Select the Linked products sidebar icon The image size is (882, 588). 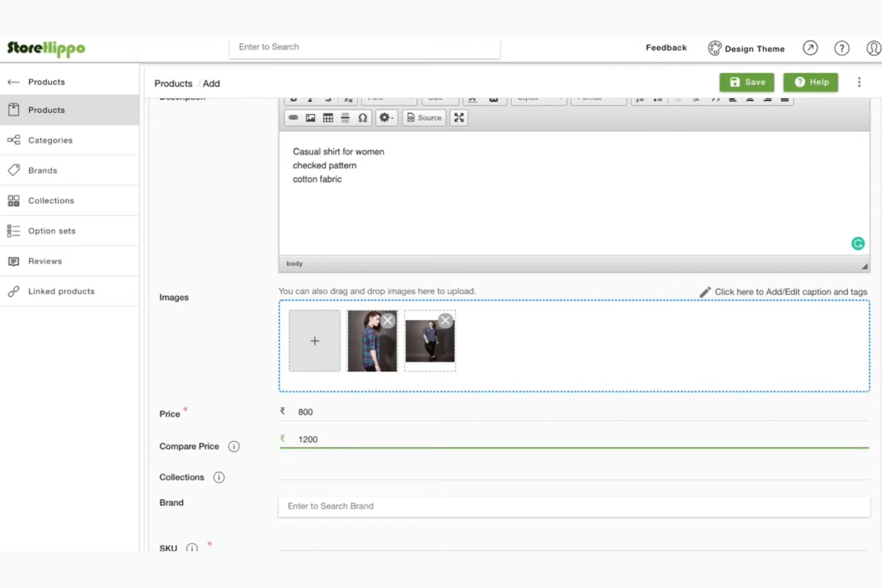tap(13, 291)
